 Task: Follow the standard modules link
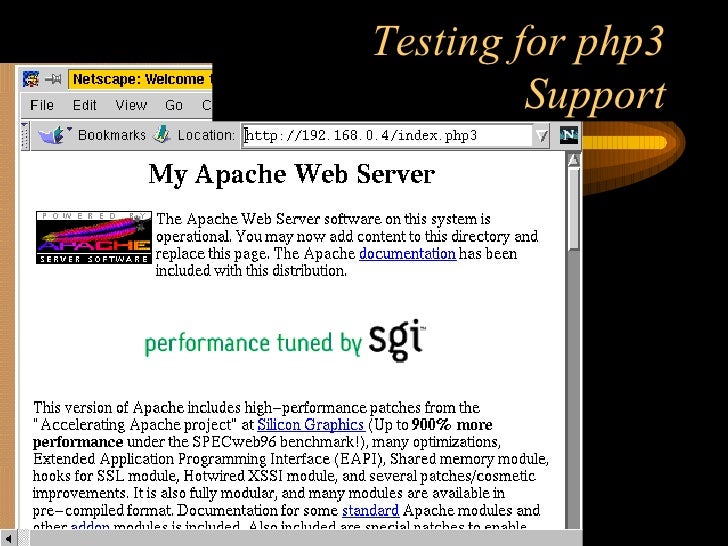[370, 510]
